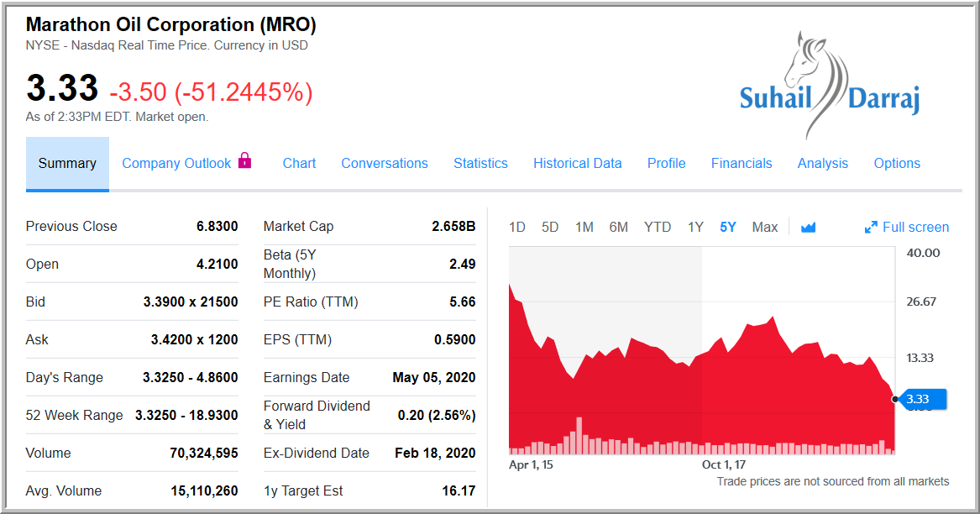The width and height of the screenshot is (980, 514).
Task: Click the EPS (TTM) value 0.5900
Action: (x=455, y=339)
